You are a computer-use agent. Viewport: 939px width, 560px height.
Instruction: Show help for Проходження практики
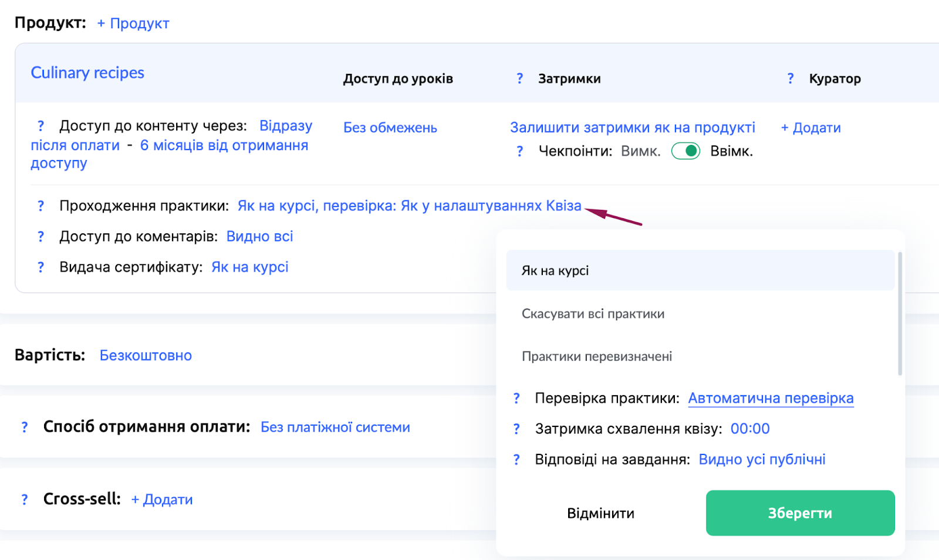click(40, 206)
